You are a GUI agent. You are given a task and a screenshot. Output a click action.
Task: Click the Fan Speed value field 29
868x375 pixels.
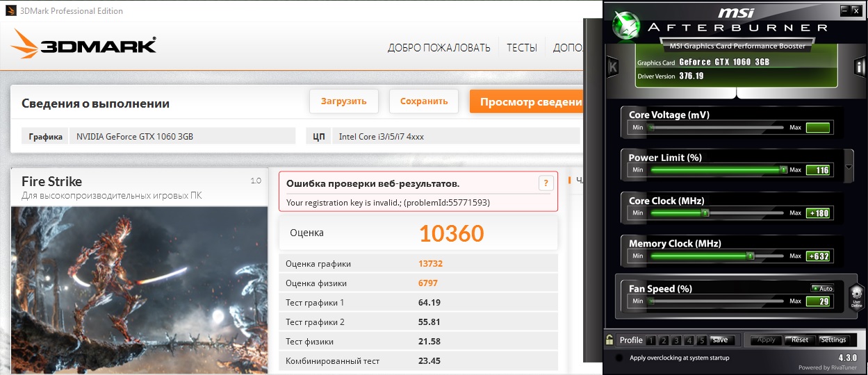click(x=818, y=301)
